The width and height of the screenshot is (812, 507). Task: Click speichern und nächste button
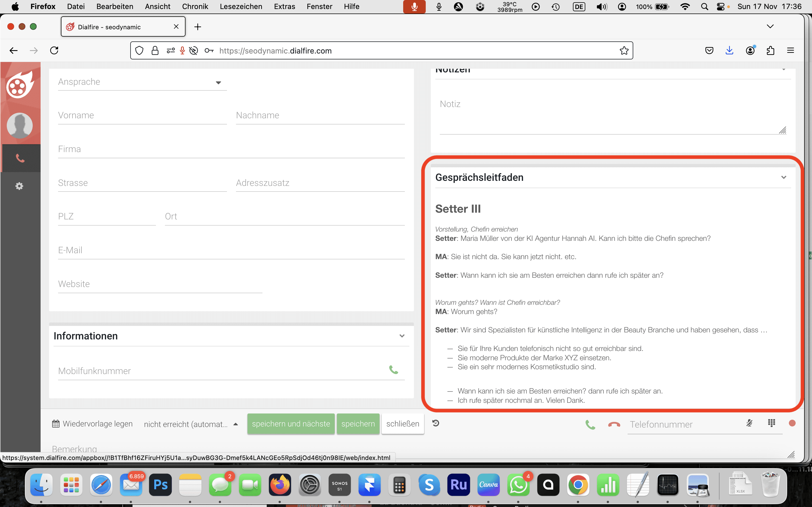click(291, 424)
